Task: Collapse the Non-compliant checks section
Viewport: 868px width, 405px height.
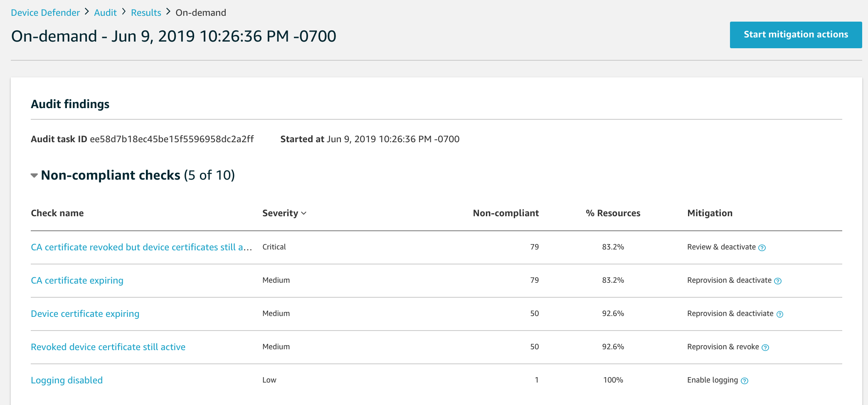Action: [x=35, y=175]
